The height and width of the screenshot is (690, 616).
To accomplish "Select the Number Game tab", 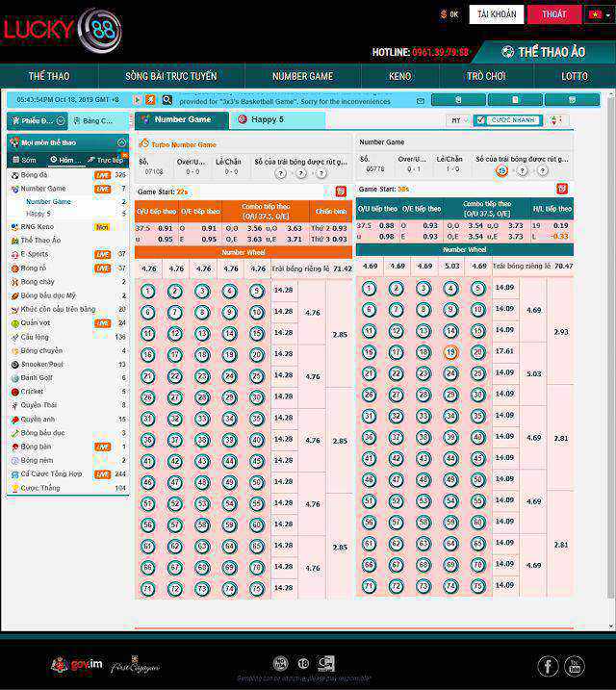I will click(x=182, y=119).
